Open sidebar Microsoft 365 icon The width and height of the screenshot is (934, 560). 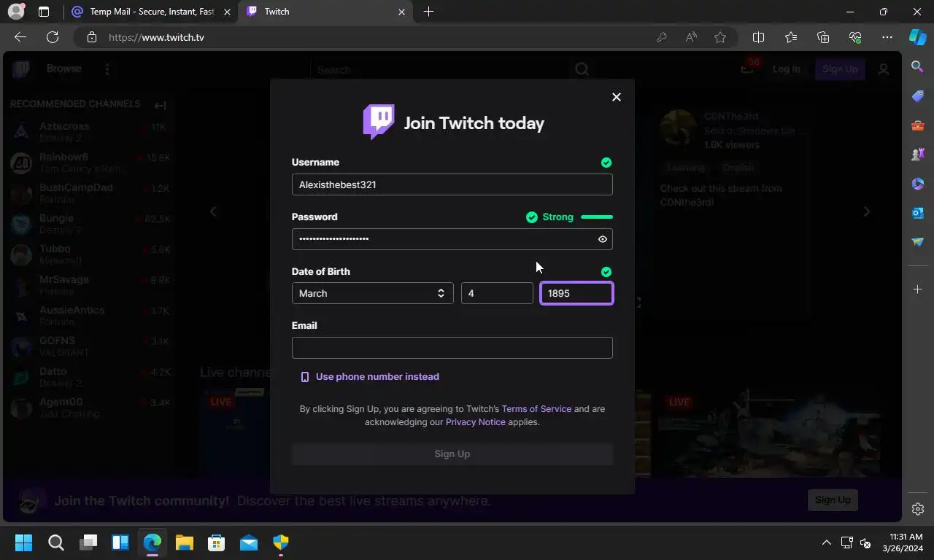click(x=918, y=184)
